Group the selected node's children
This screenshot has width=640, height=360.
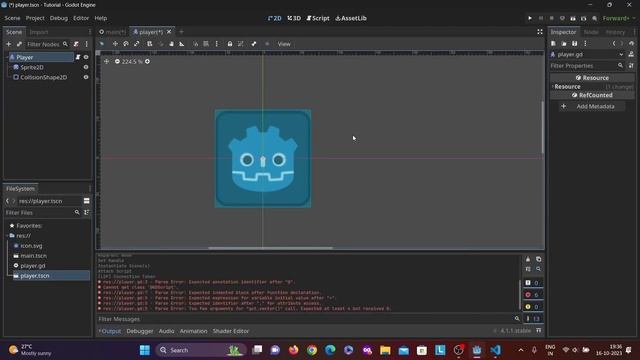(x=240, y=44)
